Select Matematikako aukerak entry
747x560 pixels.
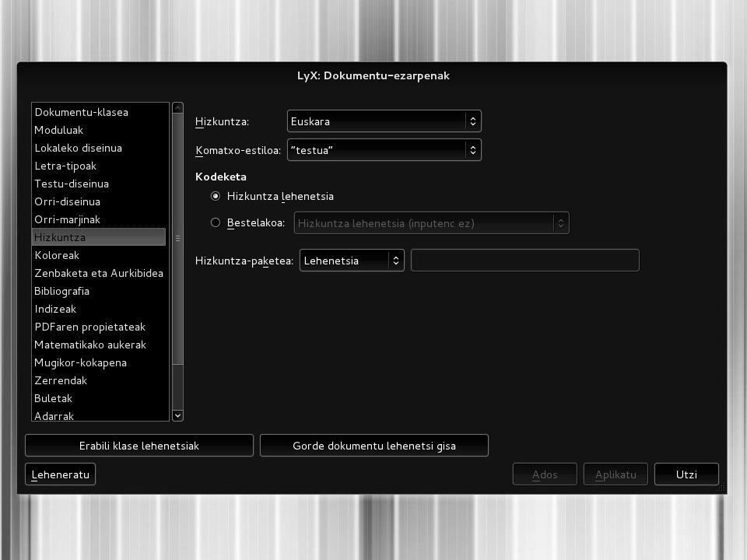pyautogui.click(x=99, y=345)
